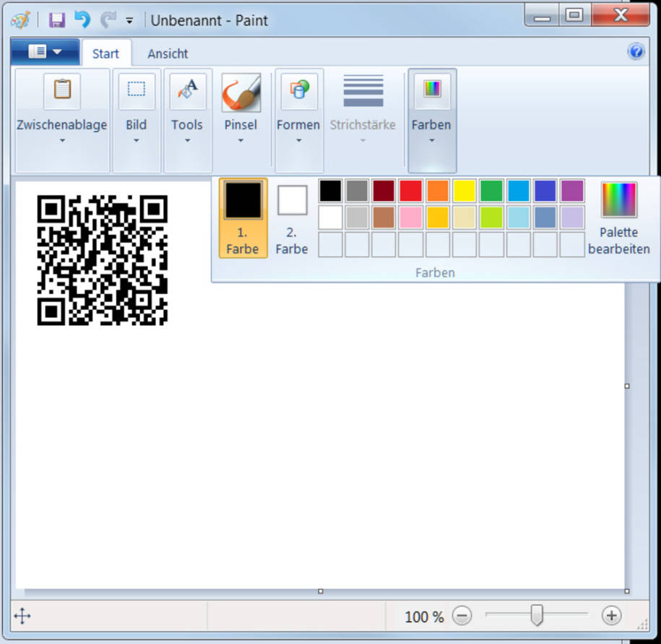The height and width of the screenshot is (644, 661).
Task: Click the Strichstärke line thickness icon
Action: (363, 90)
